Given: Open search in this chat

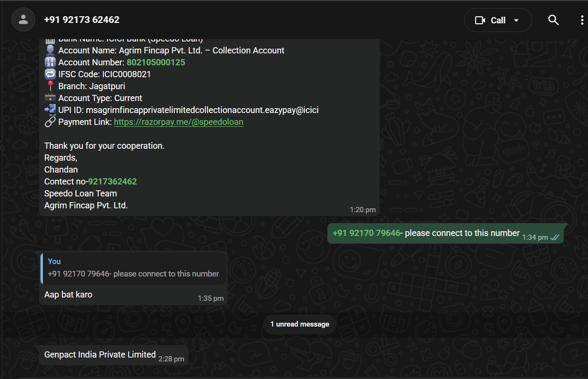Looking at the screenshot, I should tap(553, 20).
